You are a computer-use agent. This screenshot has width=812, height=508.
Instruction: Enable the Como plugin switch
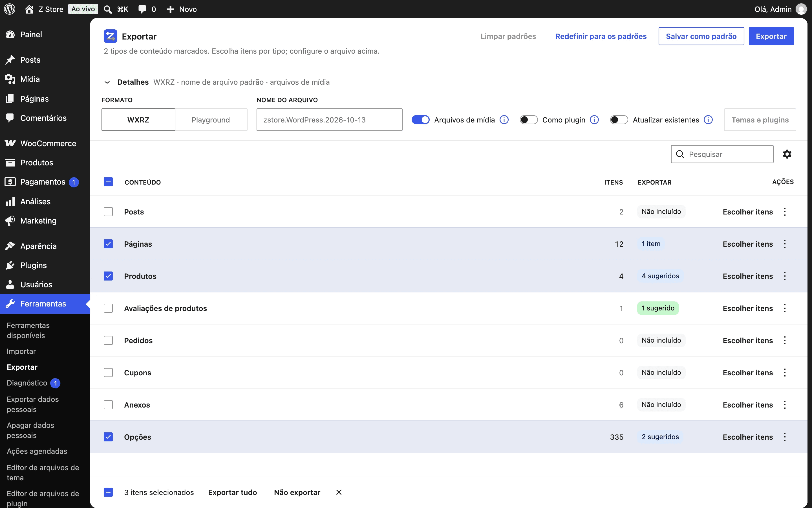point(528,120)
